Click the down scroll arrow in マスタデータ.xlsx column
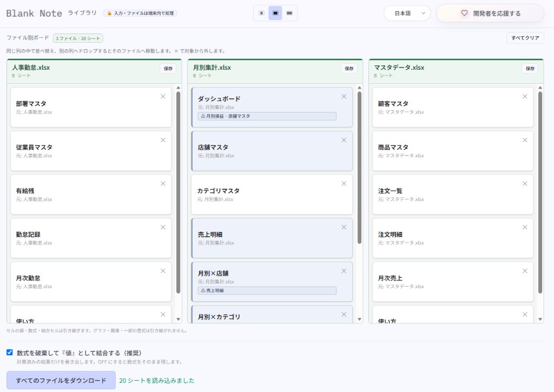 tap(540, 319)
